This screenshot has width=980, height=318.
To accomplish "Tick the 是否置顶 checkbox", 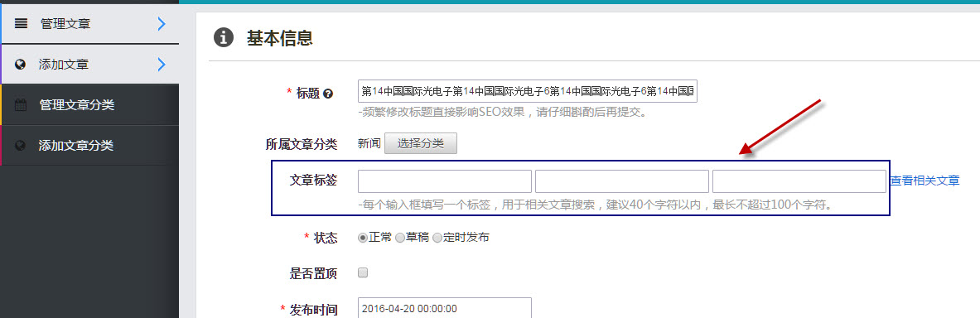I will point(363,272).
